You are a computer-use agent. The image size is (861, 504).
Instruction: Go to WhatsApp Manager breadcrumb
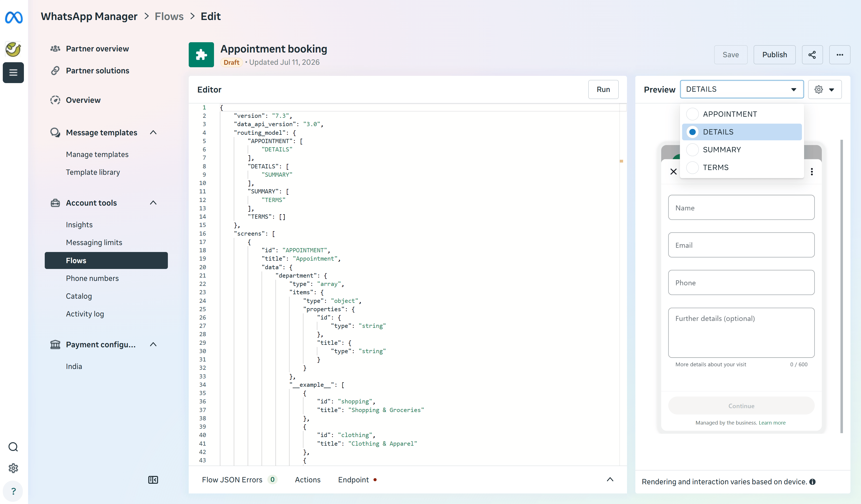pyautogui.click(x=89, y=16)
